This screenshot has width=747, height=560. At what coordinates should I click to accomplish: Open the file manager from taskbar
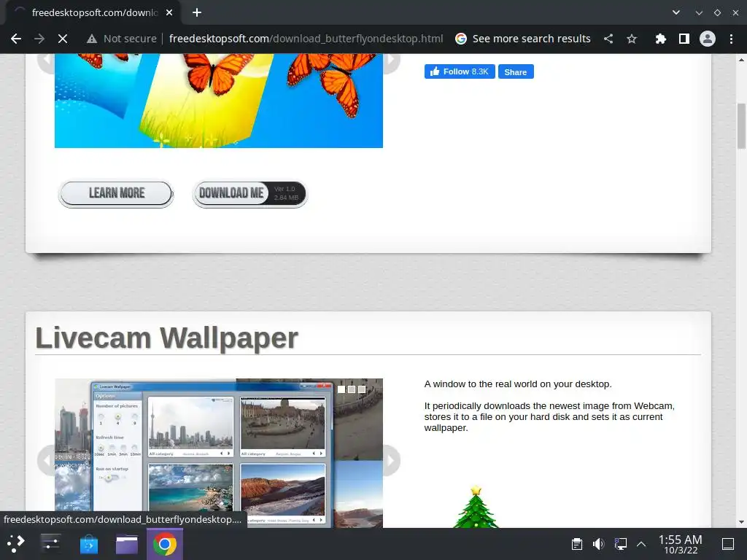pos(127,544)
